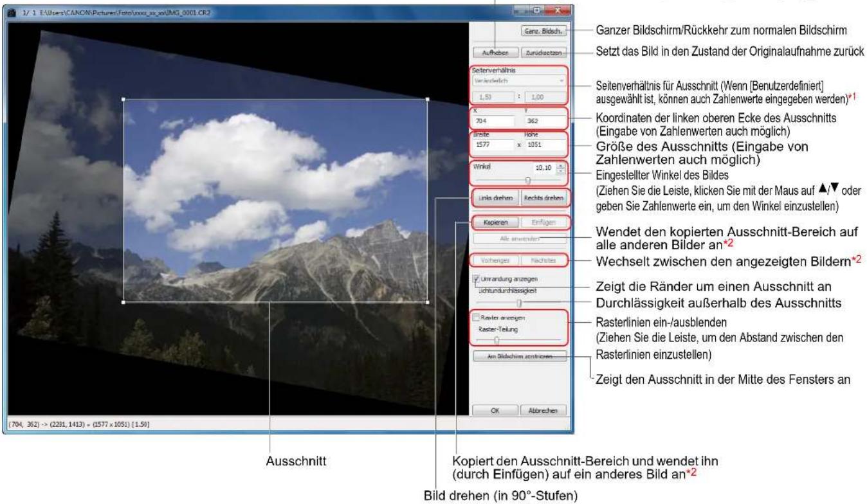This screenshot has height=504, width=867.
Task: Click the Winkel angle slider handle
Action: click(x=528, y=181)
